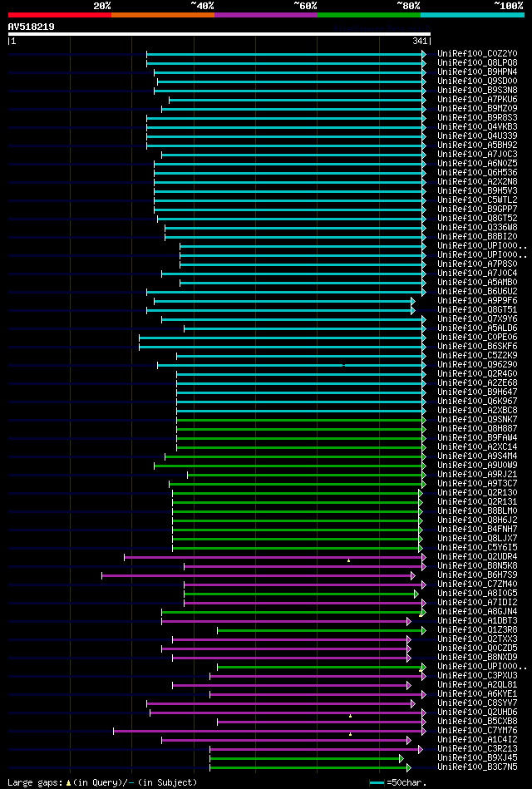Select hit label UniRef100_Q8GT51

pyautogui.click(x=477, y=309)
